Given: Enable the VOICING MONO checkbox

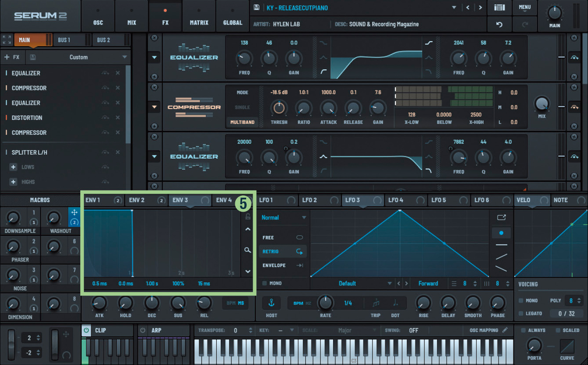Looking at the screenshot, I should tap(521, 301).
